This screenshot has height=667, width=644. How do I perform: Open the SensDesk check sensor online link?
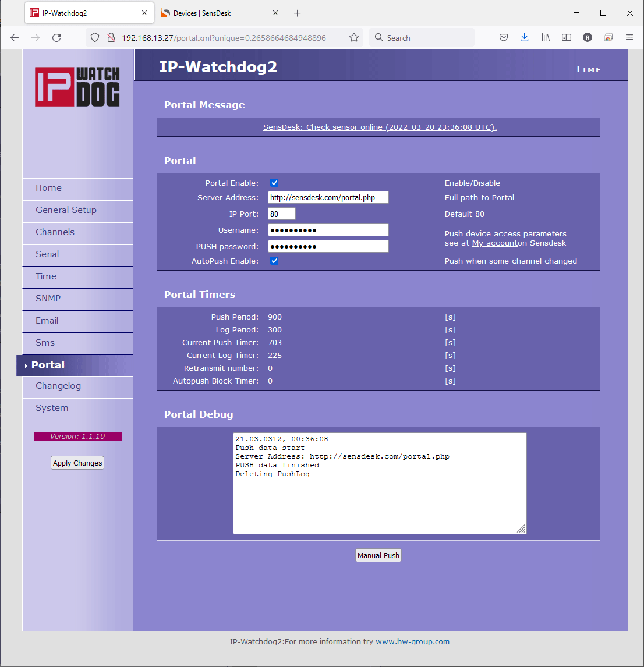[x=380, y=127]
